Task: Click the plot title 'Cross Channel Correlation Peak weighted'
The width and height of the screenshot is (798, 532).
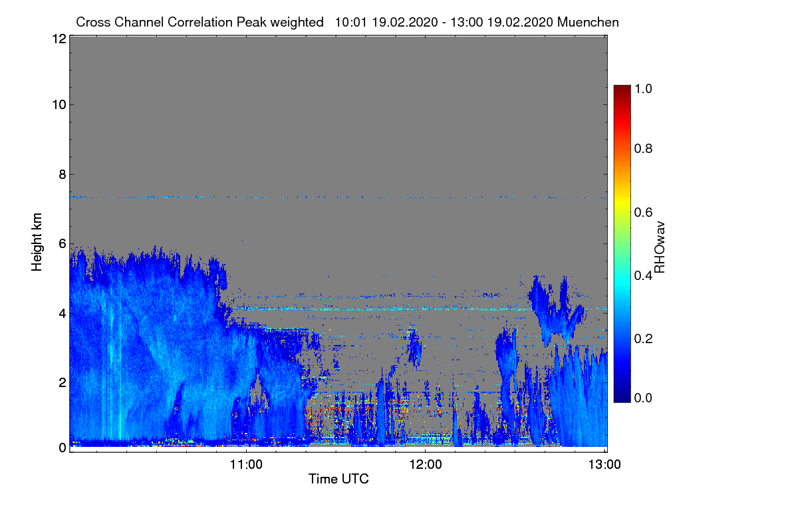Action: point(199,22)
